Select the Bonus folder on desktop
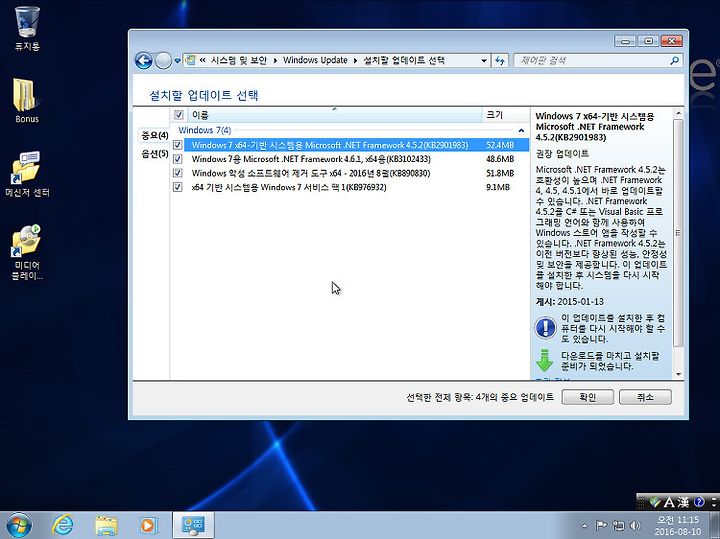Screen dimensions: 720x539 click(26, 100)
